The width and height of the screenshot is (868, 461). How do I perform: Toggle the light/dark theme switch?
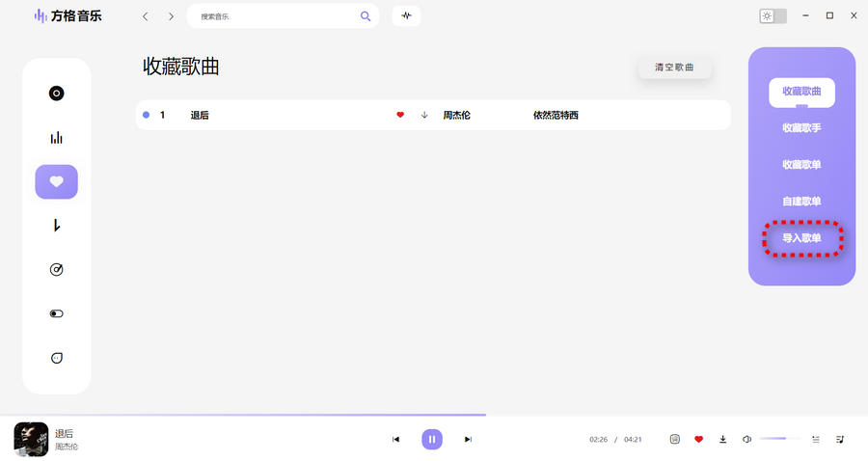773,16
